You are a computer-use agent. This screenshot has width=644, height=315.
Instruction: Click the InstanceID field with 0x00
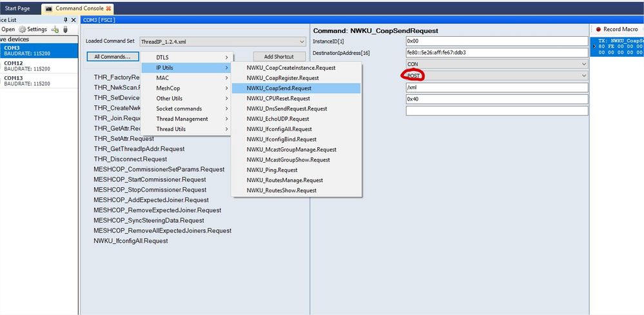(497, 41)
